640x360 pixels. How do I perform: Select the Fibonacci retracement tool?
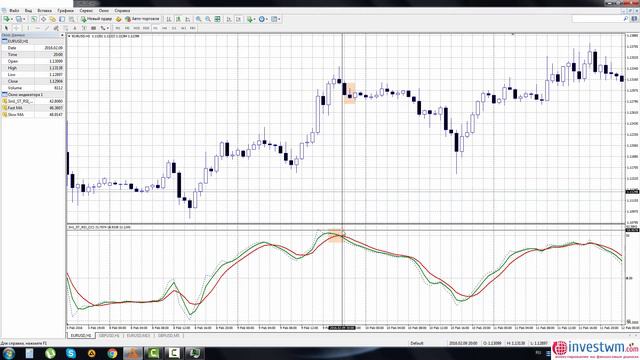point(66,28)
